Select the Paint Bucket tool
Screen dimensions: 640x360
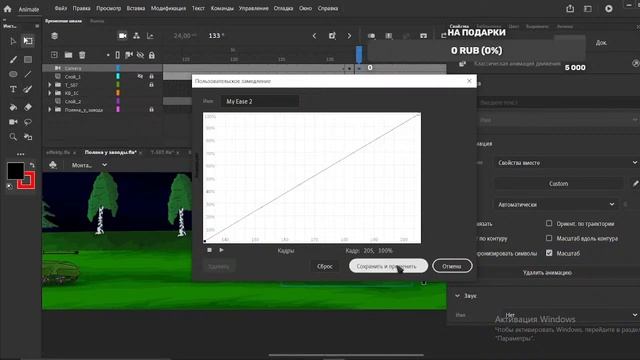[x=13, y=107]
